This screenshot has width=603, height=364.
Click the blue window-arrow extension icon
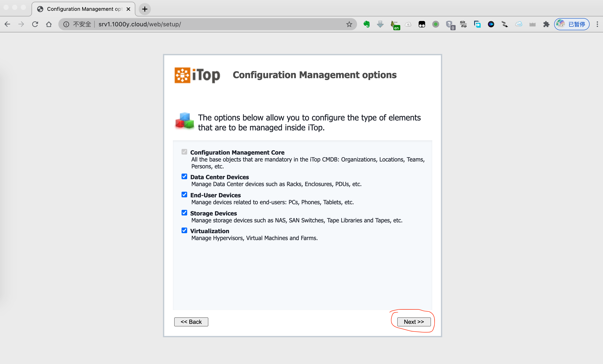[x=477, y=24]
